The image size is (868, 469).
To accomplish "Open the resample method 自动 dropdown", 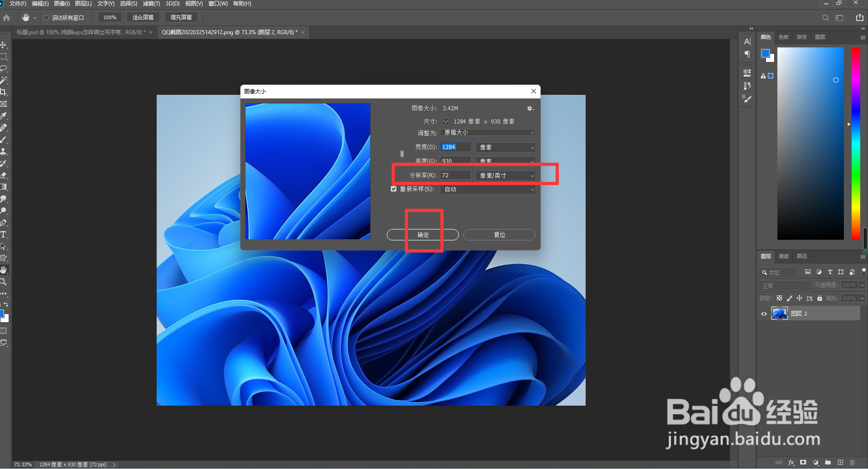I will 488,189.
